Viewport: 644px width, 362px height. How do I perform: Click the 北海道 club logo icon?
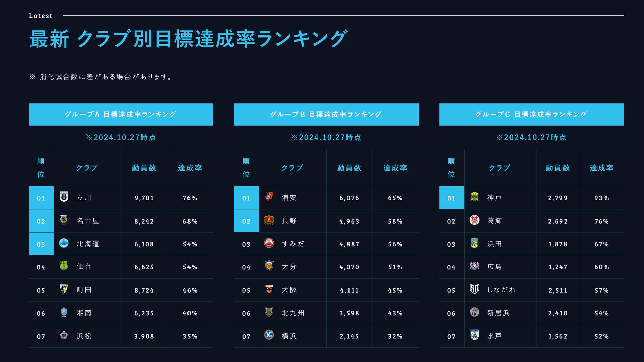(64, 243)
